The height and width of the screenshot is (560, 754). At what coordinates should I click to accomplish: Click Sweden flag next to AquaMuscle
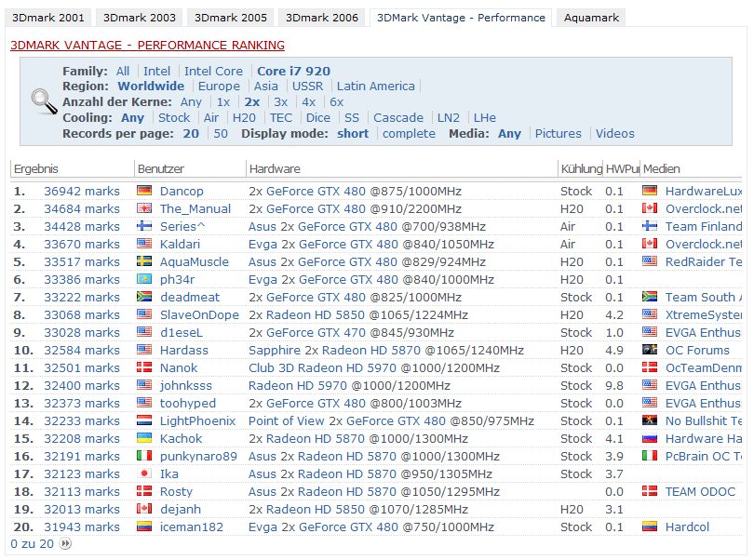point(144,261)
